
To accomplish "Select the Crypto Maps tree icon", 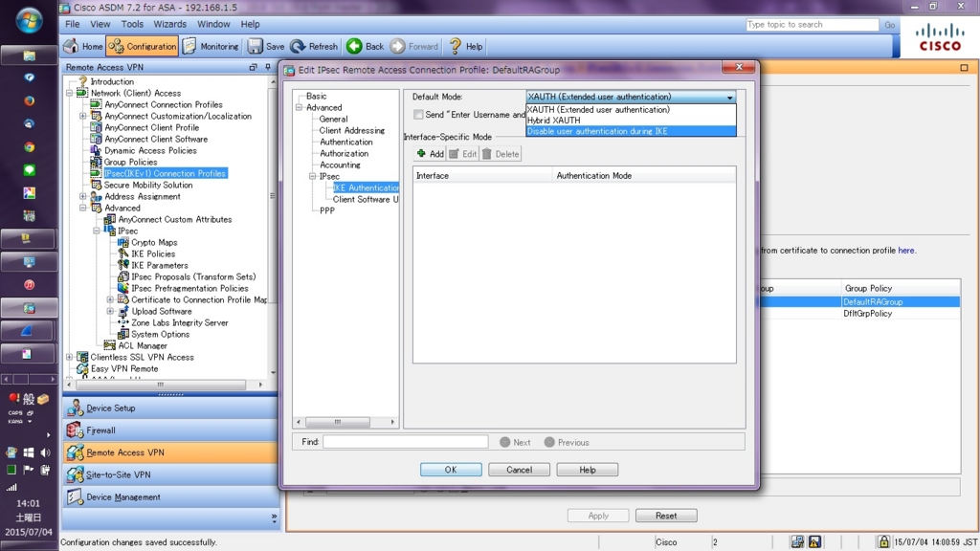I will [123, 242].
